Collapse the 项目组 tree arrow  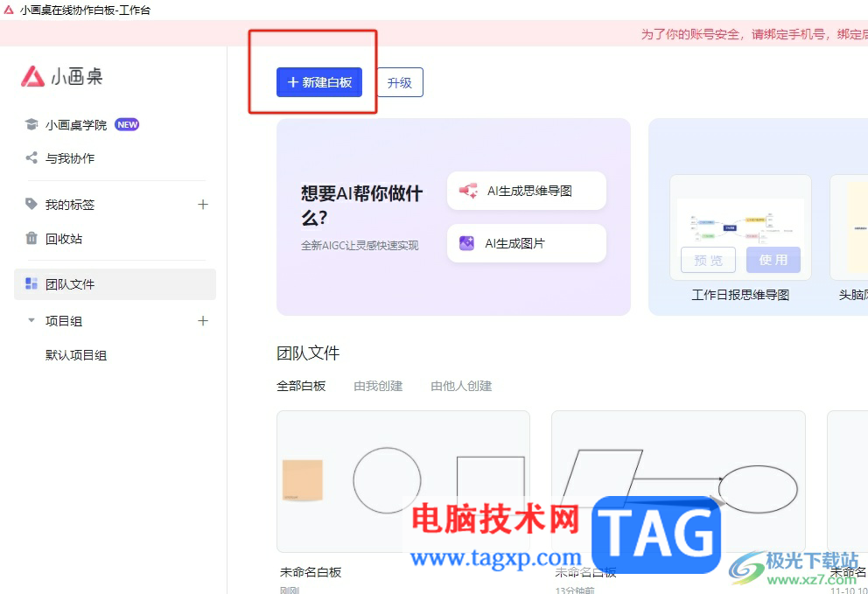point(31,320)
